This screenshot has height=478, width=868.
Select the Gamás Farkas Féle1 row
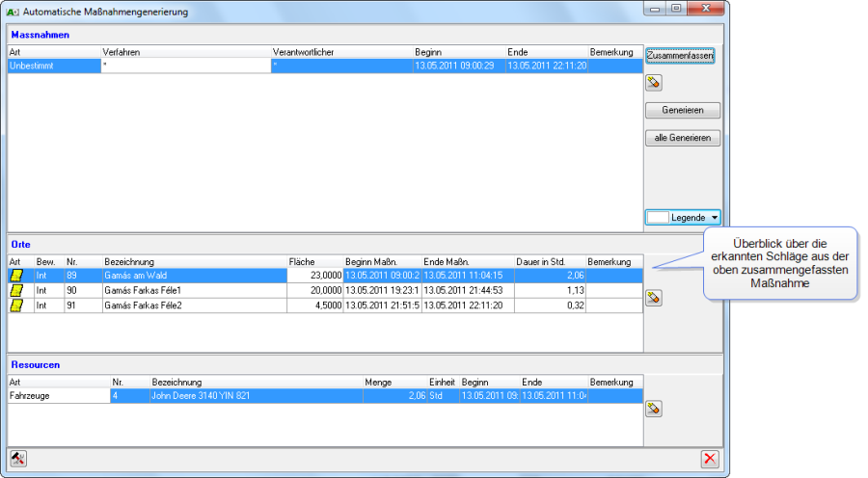click(x=193, y=290)
